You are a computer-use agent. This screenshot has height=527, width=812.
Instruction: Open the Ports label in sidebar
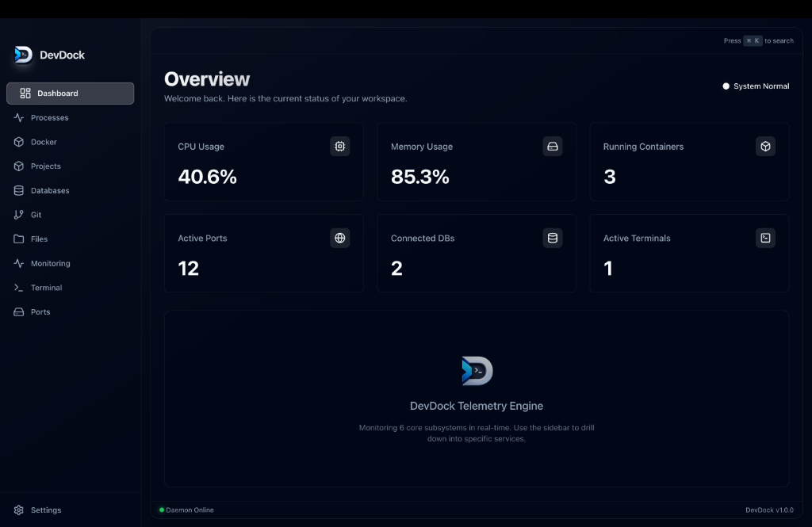[x=40, y=312]
